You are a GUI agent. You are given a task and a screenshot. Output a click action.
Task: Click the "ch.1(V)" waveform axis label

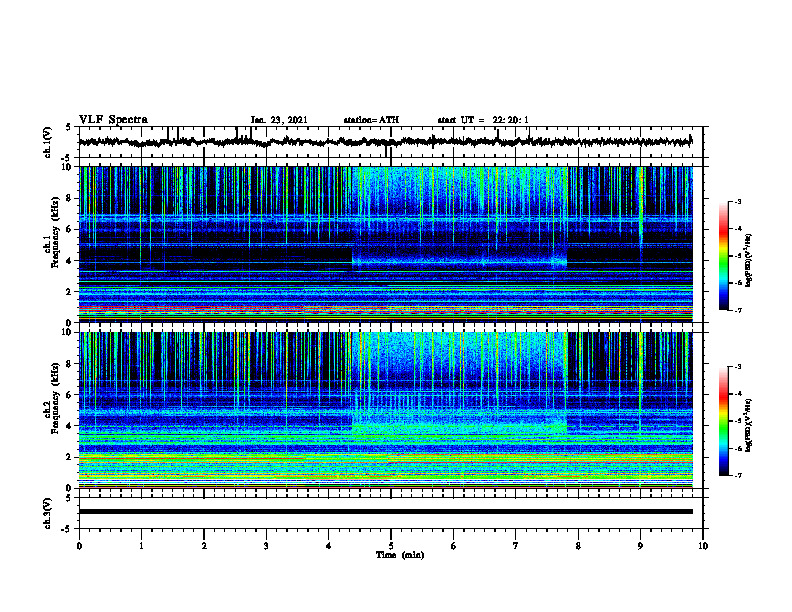[x=47, y=142]
